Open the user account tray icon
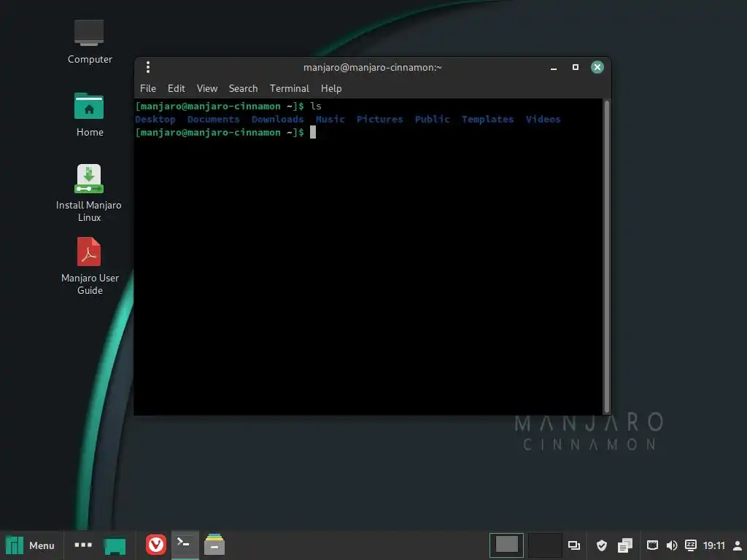 point(737,545)
